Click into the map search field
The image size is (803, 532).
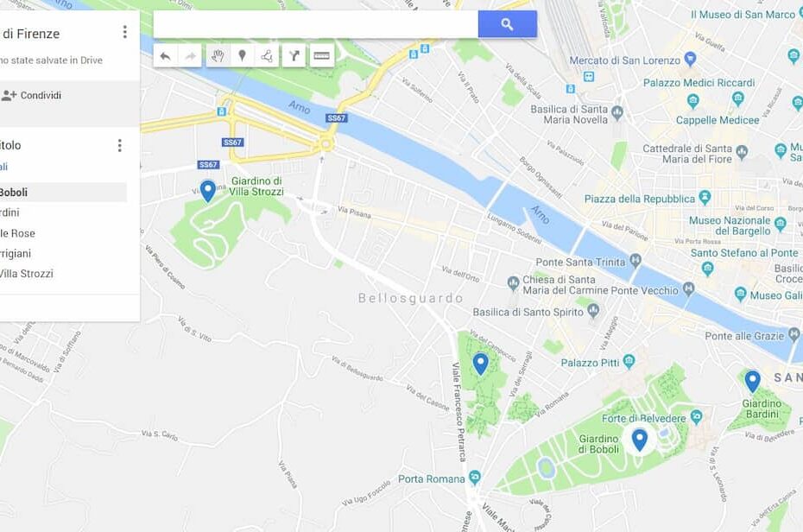[315, 24]
